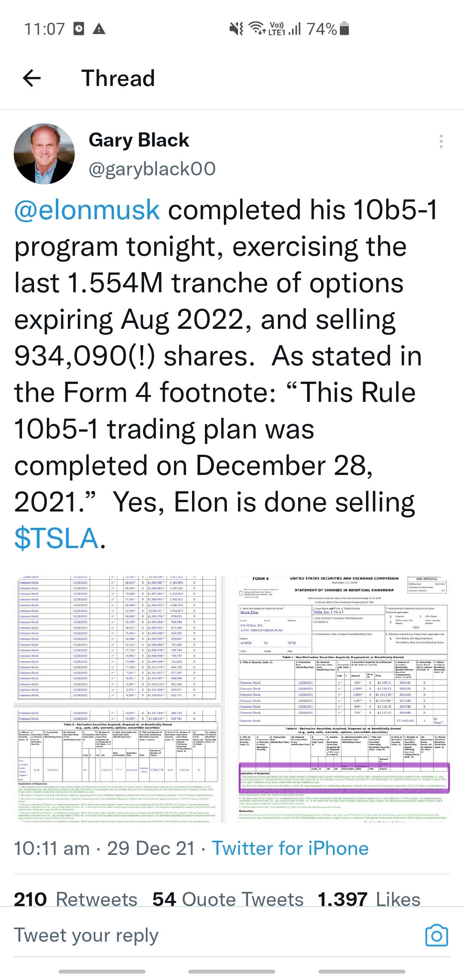Viewport: 464px width, 980px height.
Task: Open the tweet's three-dot options menu
Action: click(x=441, y=142)
